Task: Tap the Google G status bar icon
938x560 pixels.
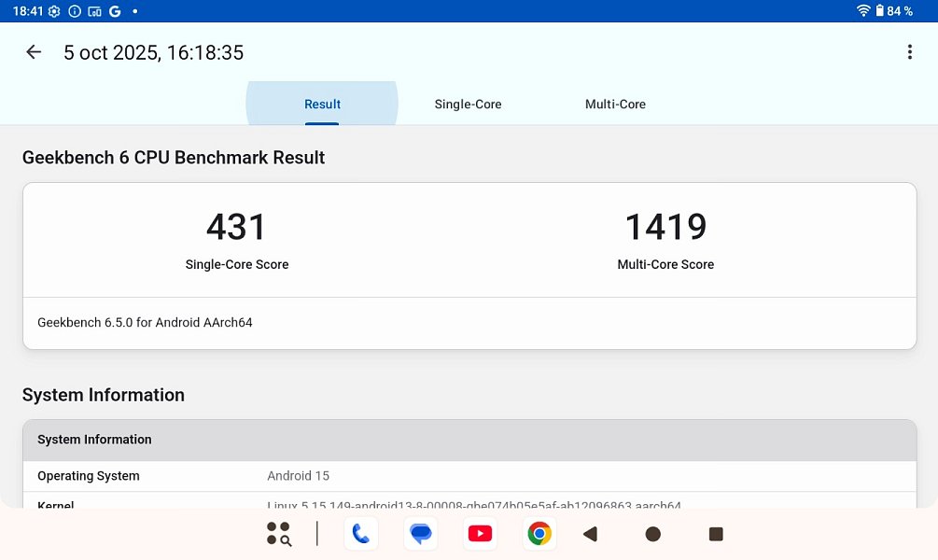Action: point(115,11)
